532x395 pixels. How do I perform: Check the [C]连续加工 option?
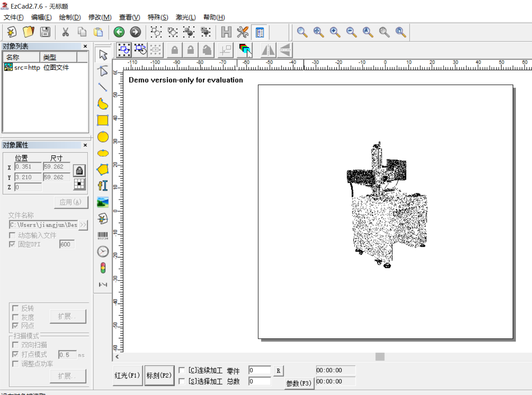coord(182,370)
